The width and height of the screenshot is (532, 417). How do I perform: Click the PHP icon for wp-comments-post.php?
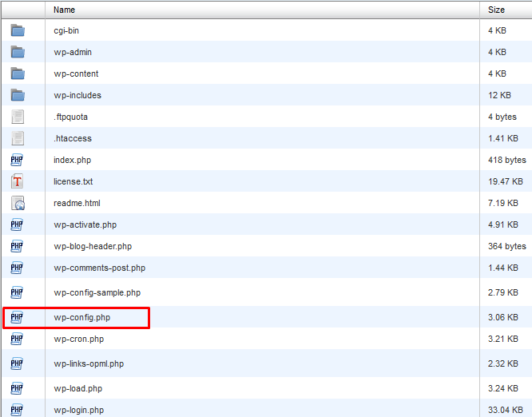17,268
